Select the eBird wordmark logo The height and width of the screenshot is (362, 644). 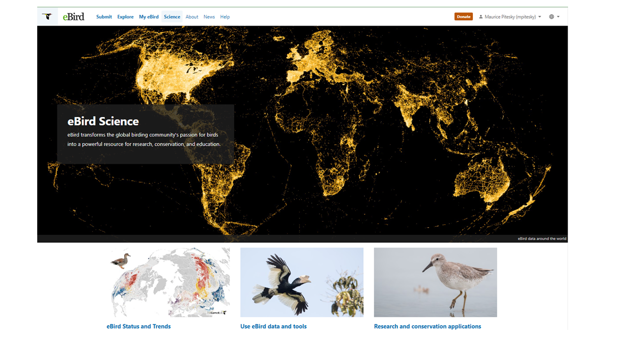(x=73, y=16)
